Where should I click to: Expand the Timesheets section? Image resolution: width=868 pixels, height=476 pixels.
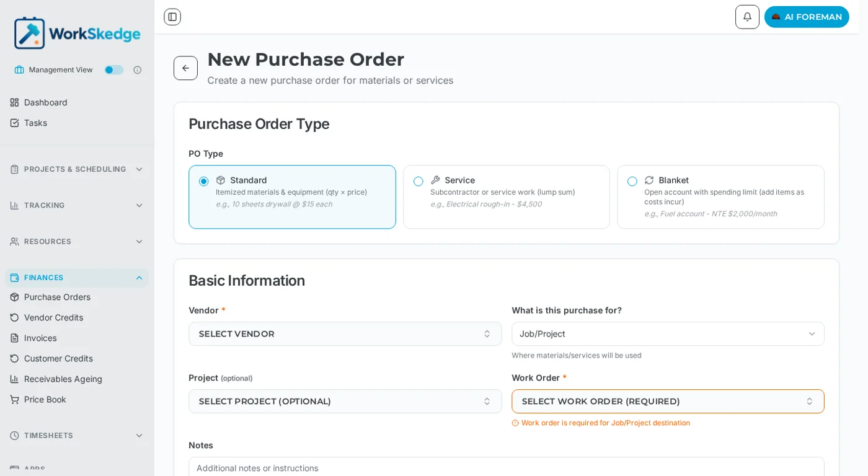tap(77, 436)
